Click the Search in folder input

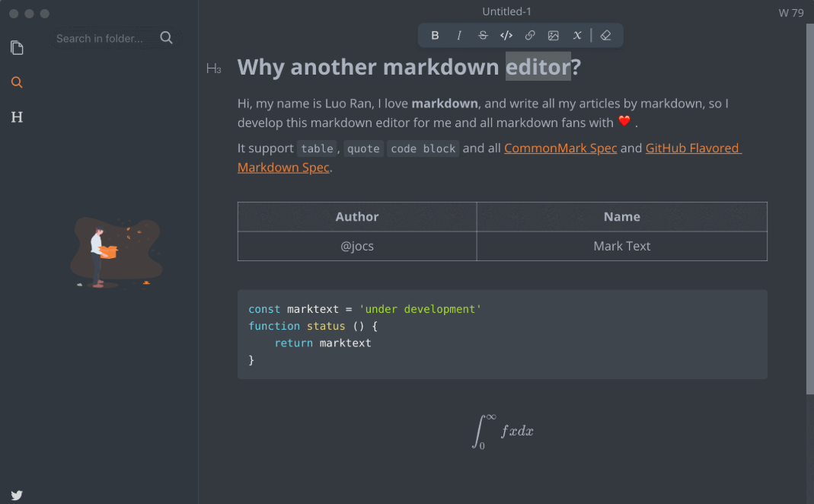tap(99, 37)
